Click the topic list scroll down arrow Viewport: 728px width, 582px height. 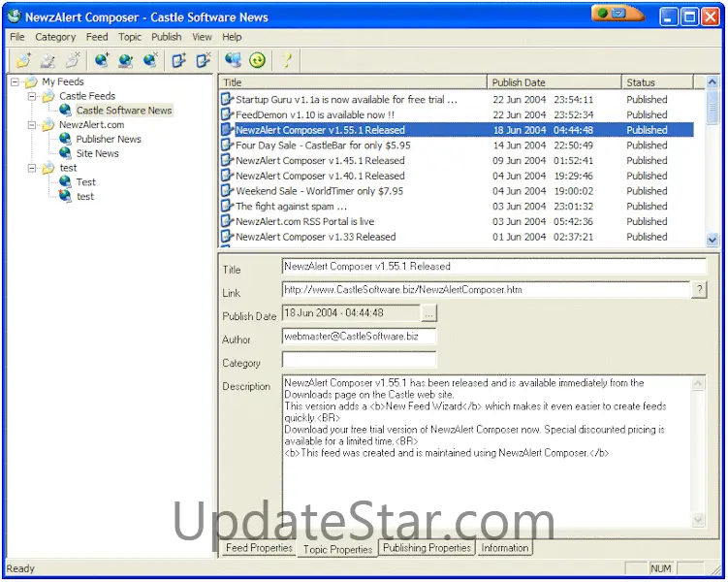(x=712, y=240)
